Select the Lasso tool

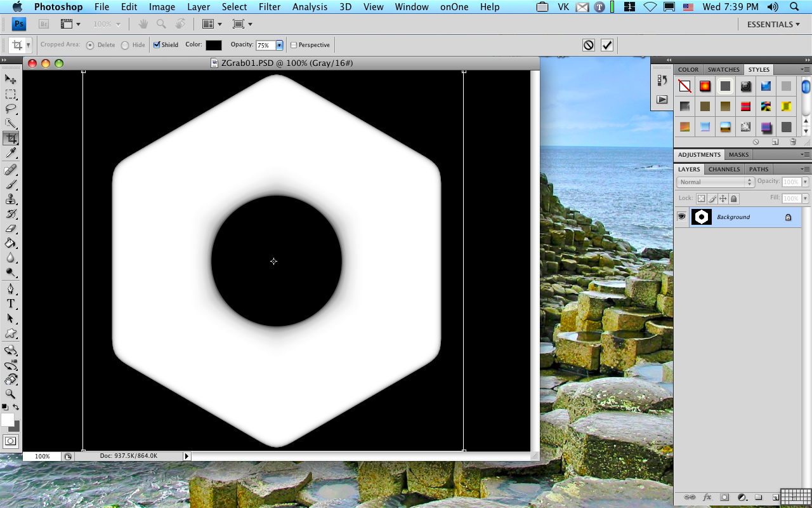point(11,109)
